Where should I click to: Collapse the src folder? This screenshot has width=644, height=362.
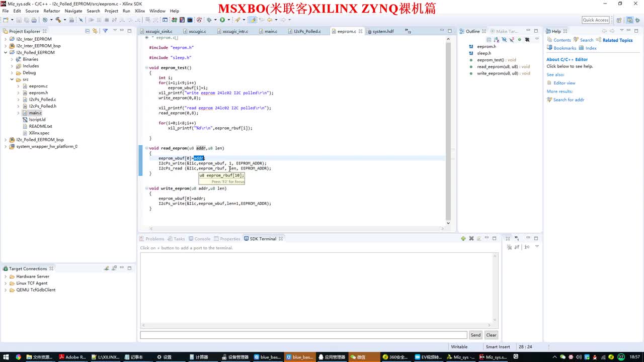coord(12,79)
